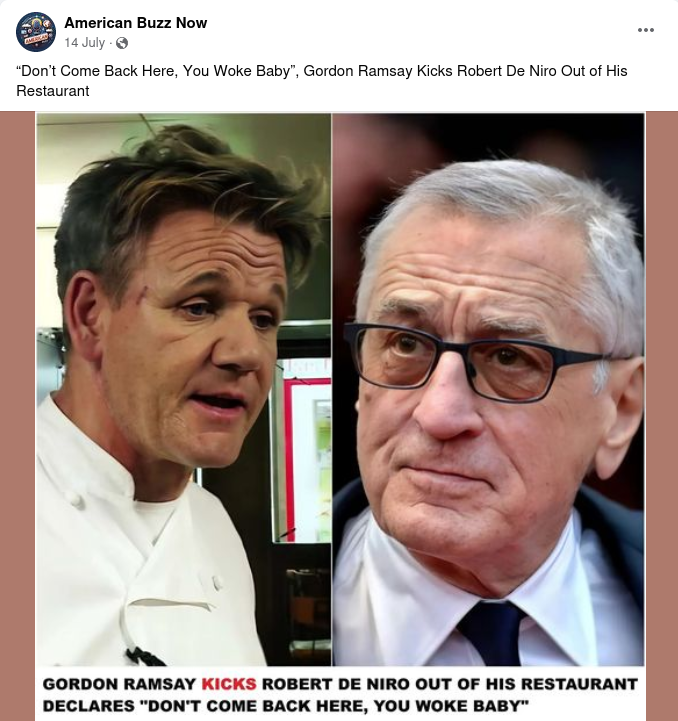Viewport: 678px width, 721px height.
Task: Click the post text starting "Don't Come Back Here"
Action: 322,80
